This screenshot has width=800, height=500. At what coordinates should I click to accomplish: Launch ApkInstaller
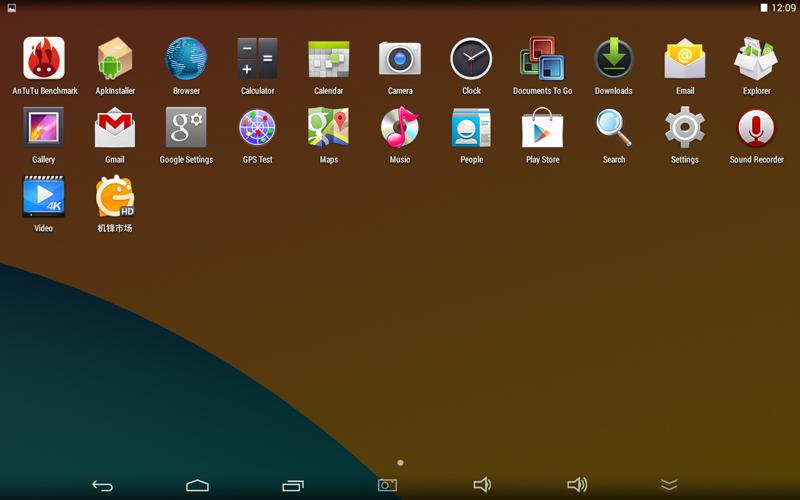115,58
